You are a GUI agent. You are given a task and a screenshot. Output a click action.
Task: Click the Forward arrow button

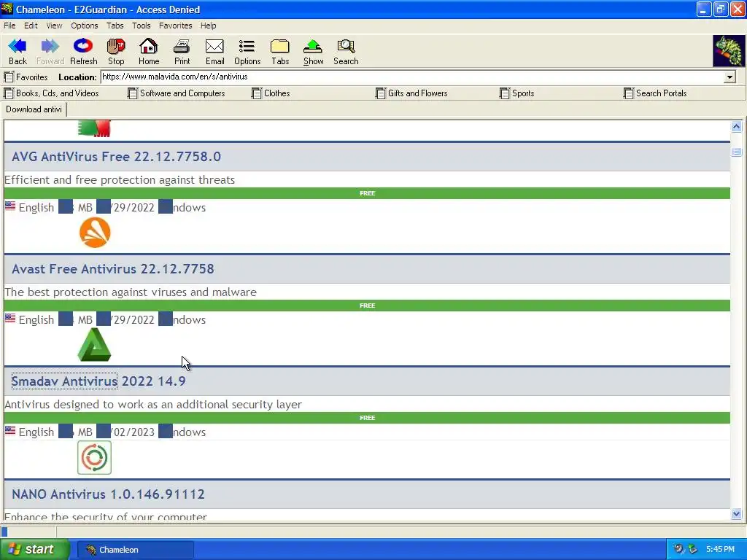pos(50,52)
